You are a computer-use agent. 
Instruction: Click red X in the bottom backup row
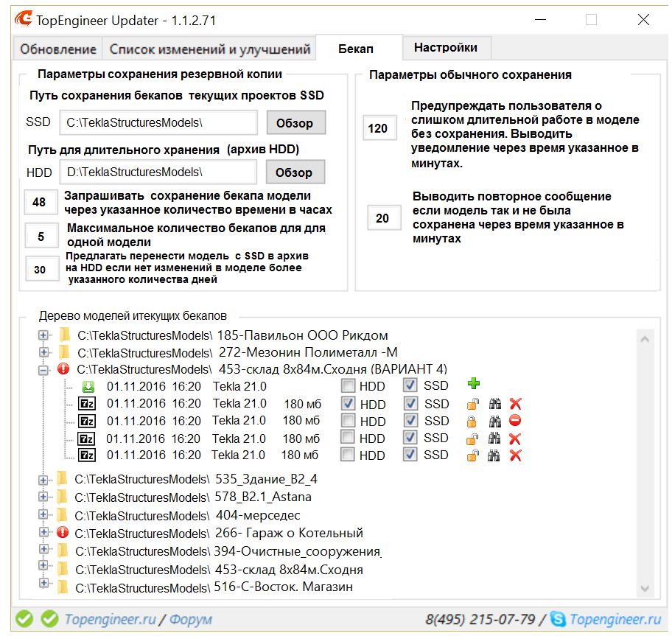pos(516,455)
